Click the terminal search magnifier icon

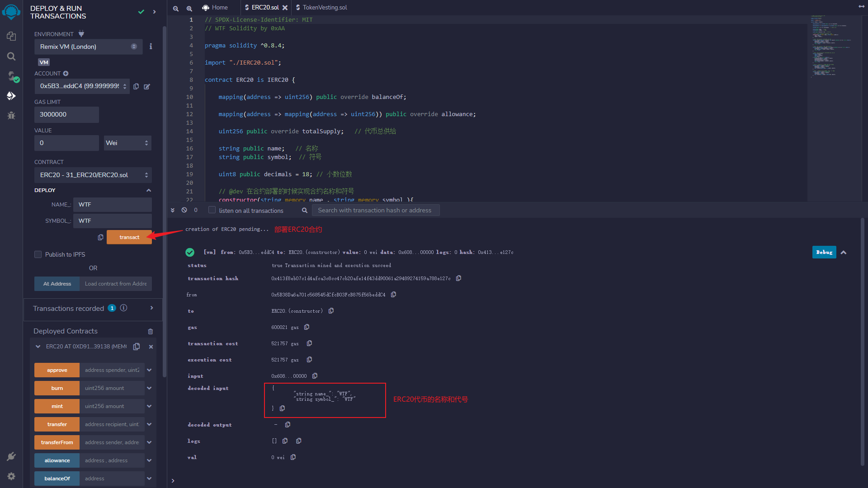(x=305, y=210)
